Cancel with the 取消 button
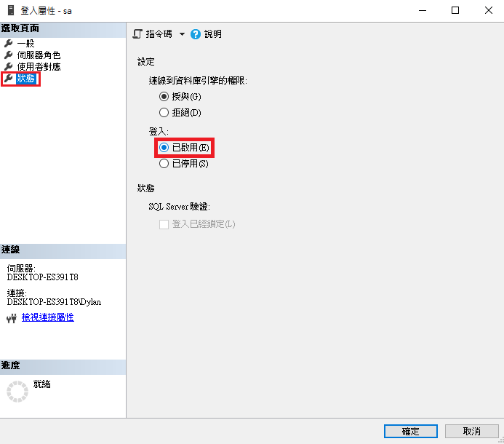Screen dimensions: 504x444 pyautogui.click(x=471, y=431)
